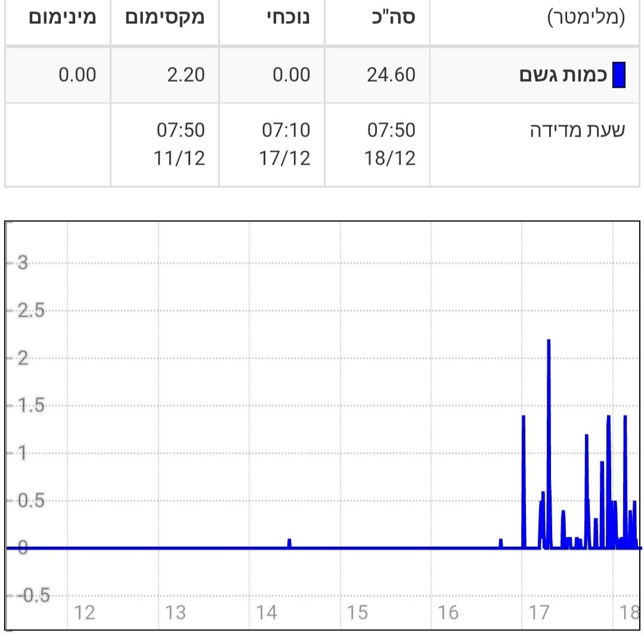Image resolution: width=644 pixels, height=644 pixels.
Task: Select the total value 24.60
Action: (x=391, y=75)
